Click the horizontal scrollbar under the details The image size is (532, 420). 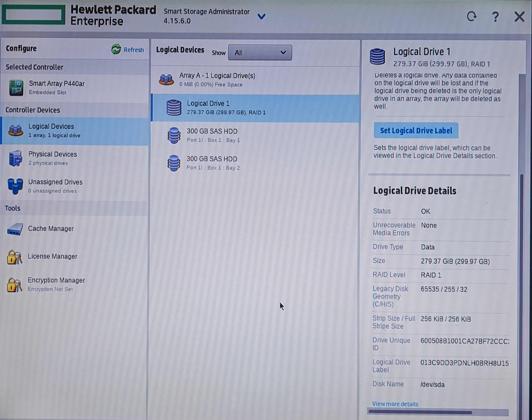[x=420, y=412]
